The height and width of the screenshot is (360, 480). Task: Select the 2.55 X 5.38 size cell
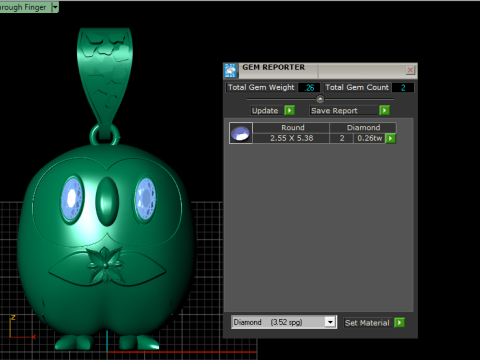291,138
